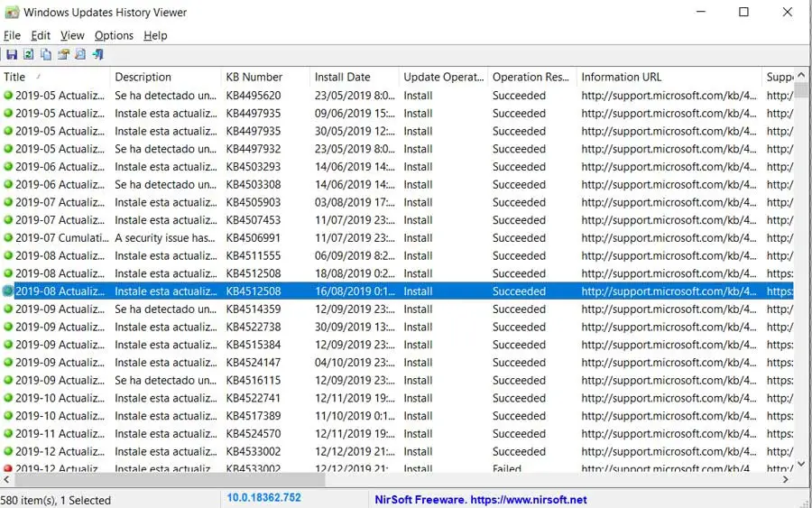The image size is (812, 508).
Task: Open the Options menu
Action: tap(114, 35)
